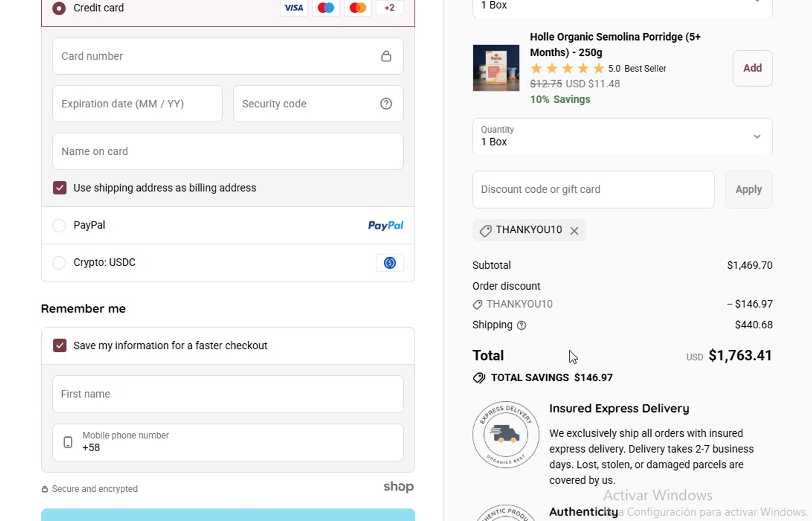
Task: Show the +2 additional card types
Action: (x=389, y=8)
